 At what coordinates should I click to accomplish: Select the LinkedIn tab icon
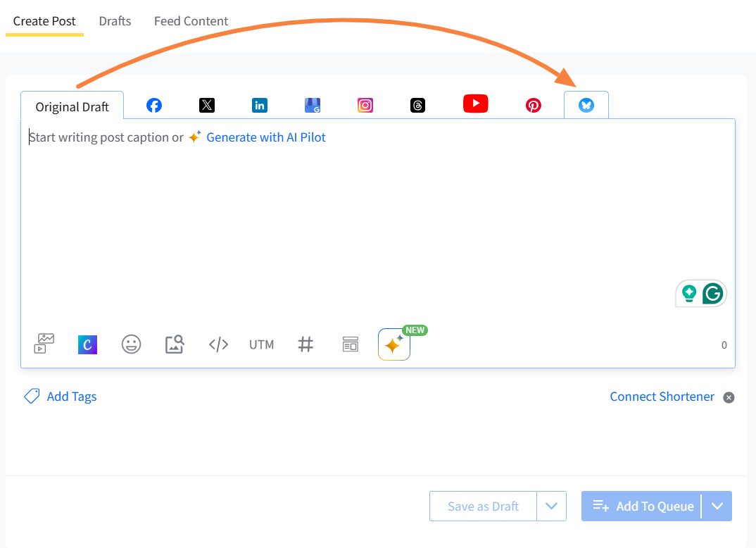click(260, 106)
